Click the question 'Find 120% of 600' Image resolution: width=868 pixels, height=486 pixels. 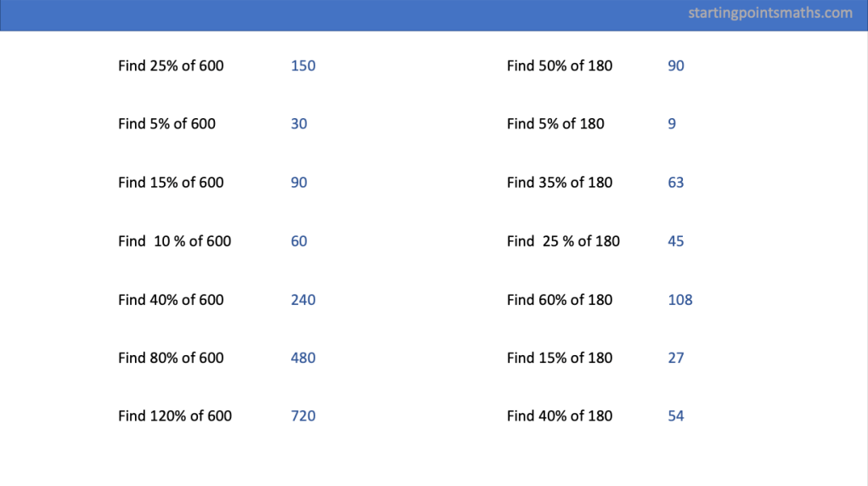[x=175, y=416]
